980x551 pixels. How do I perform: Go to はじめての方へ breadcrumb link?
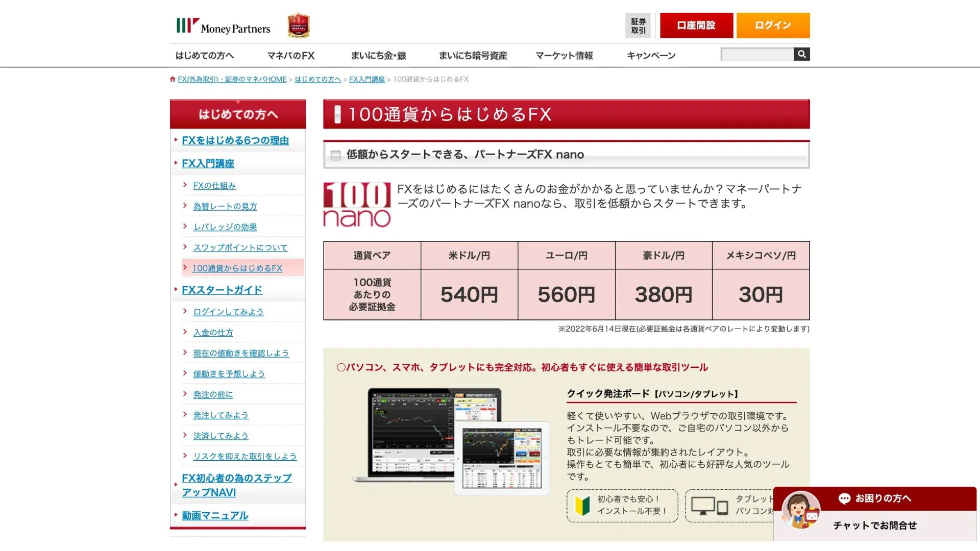(x=318, y=79)
